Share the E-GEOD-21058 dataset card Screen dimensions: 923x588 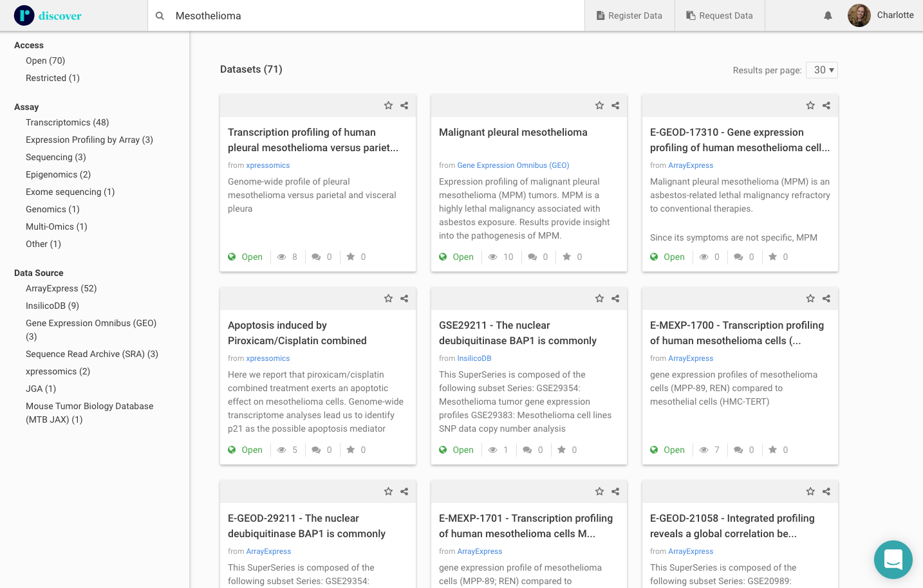(826, 492)
